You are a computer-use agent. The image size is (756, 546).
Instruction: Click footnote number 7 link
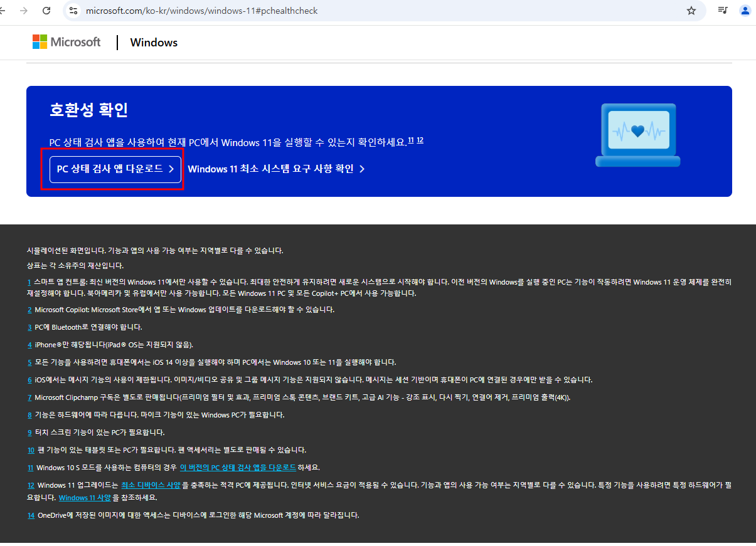click(29, 397)
